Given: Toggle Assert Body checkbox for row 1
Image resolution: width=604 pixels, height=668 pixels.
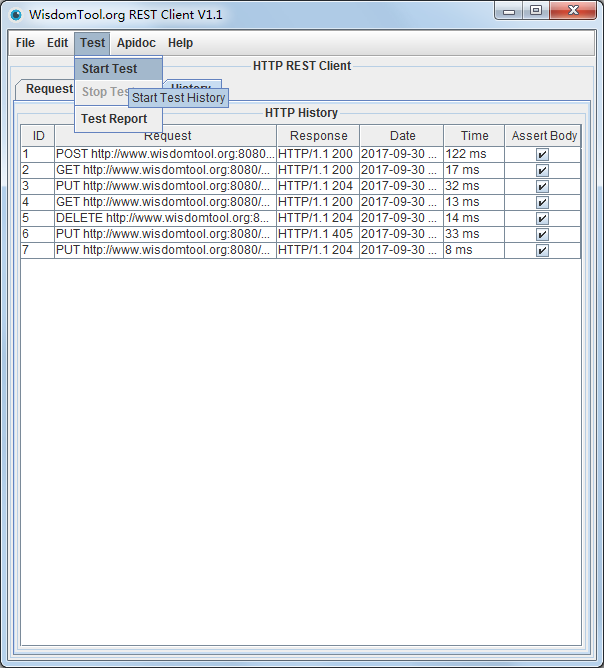Looking at the screenshot, I should [542, 154].
